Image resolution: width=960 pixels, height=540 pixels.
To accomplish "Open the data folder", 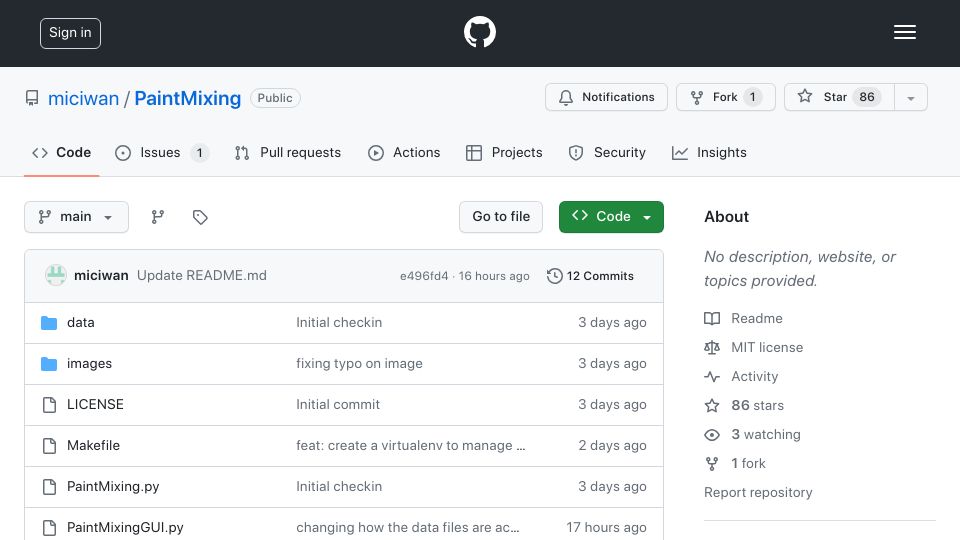I will [81, 323].
